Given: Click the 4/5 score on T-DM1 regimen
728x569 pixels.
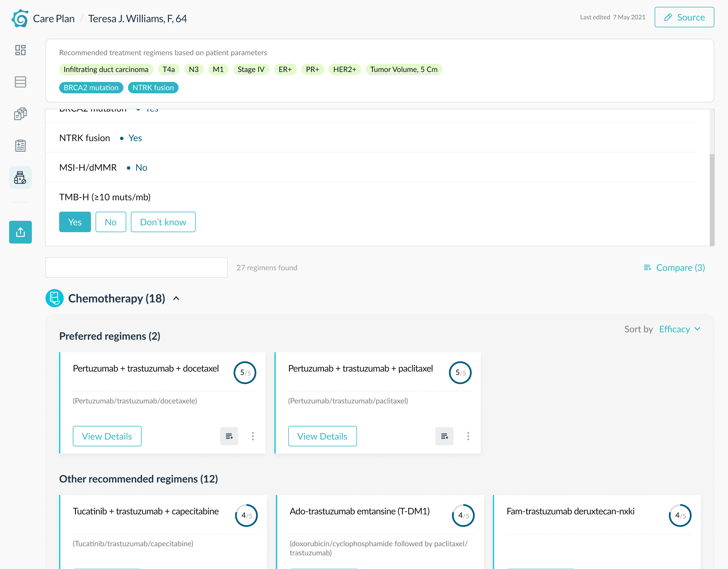Looking at the screenshot, I should tap(463, 515).
